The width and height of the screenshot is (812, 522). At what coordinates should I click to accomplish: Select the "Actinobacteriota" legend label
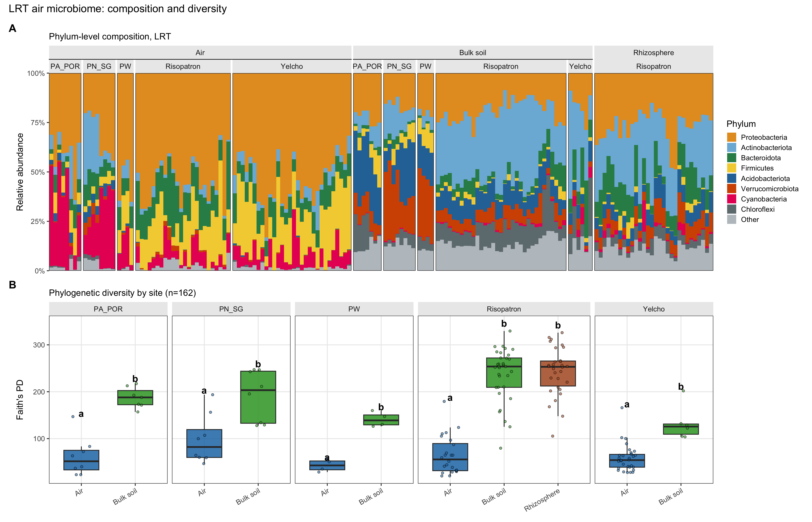click(766, 148)
